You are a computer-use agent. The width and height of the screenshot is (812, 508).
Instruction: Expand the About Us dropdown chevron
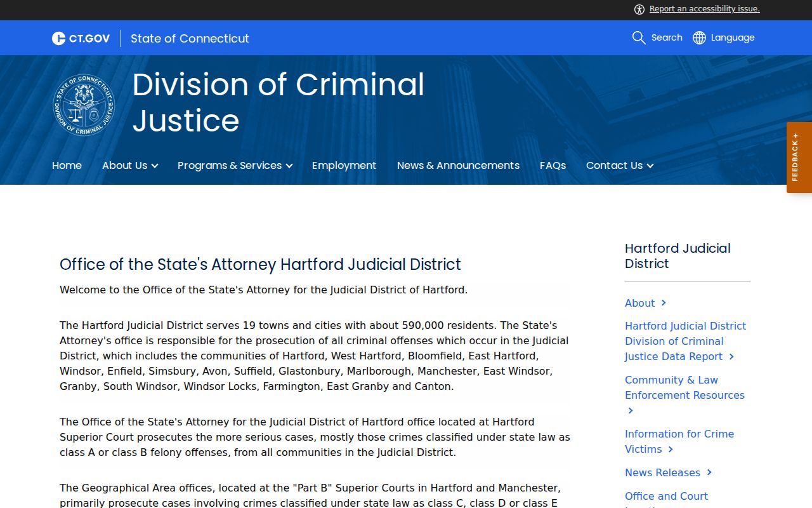154,166
